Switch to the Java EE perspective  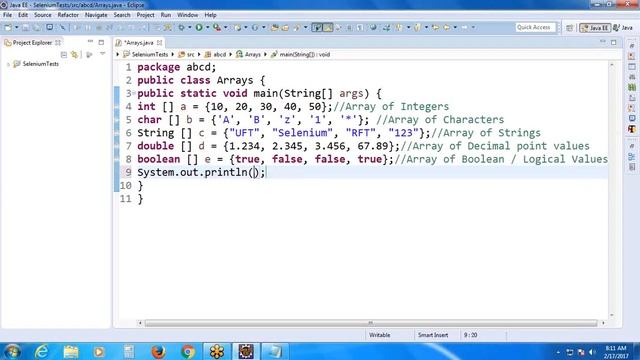click(x=595, y=28)
